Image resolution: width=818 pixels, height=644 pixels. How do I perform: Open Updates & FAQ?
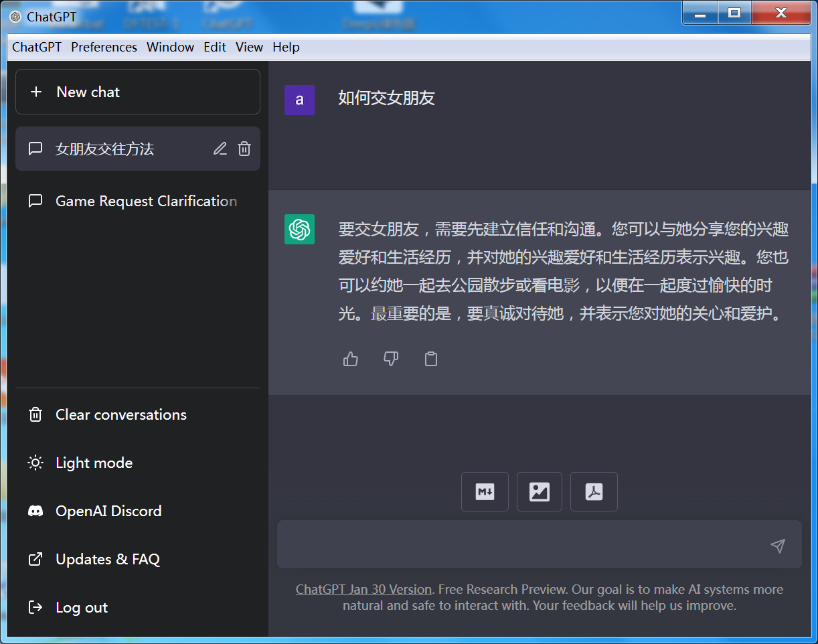pos(138,560)
